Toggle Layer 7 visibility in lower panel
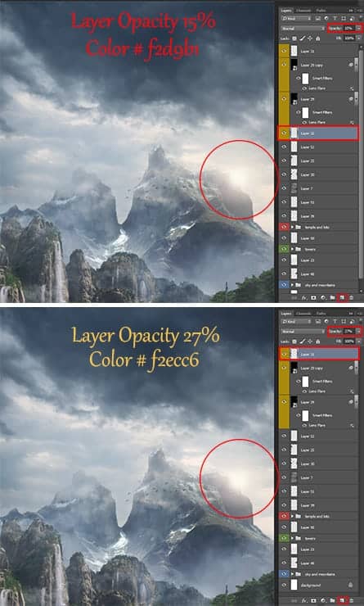This screenshot has width=364, height=606. (x=285, y=477)
